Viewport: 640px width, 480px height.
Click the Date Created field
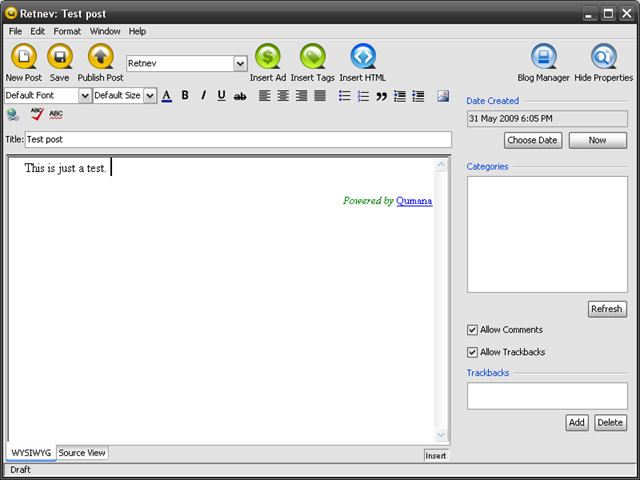[547, 119]
